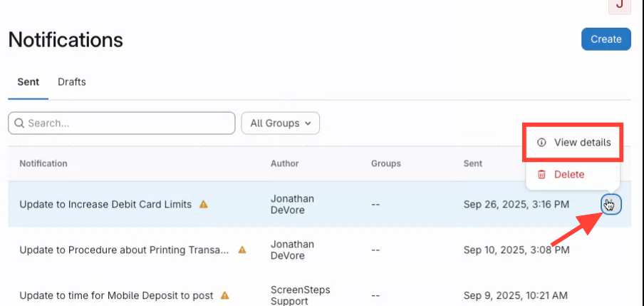This screenshot has width=644, height=306.
Task: Click the Notification column header
Action: coord(43,164)
